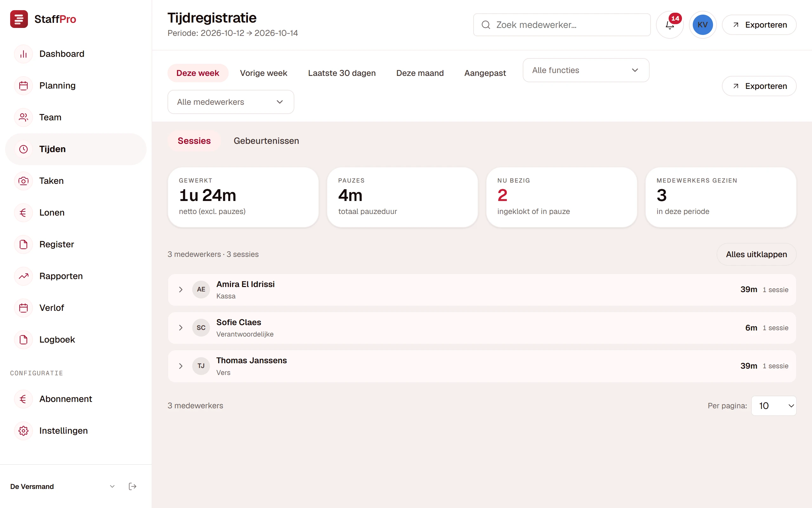Open the Verlof calendar icon
Image resolution: width=812 pixels, height=508 pixels.
(x=23, y=308)
